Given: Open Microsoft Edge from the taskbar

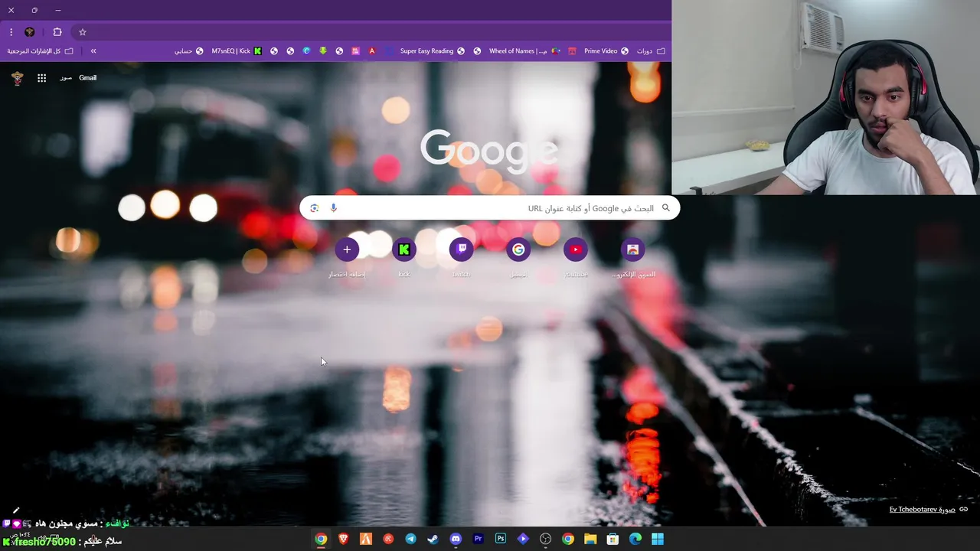Looking at the screenshot, I should click(635, 539).
